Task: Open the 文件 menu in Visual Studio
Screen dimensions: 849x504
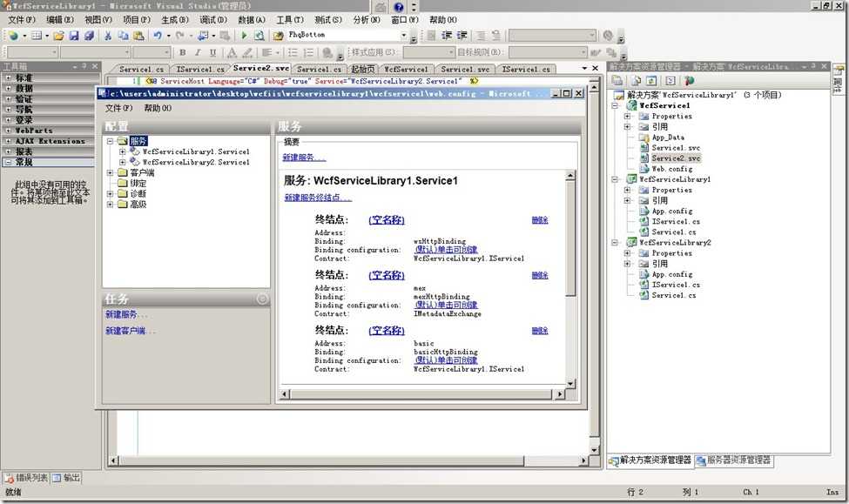Action: pyautogui.click(x=22, y=19)
